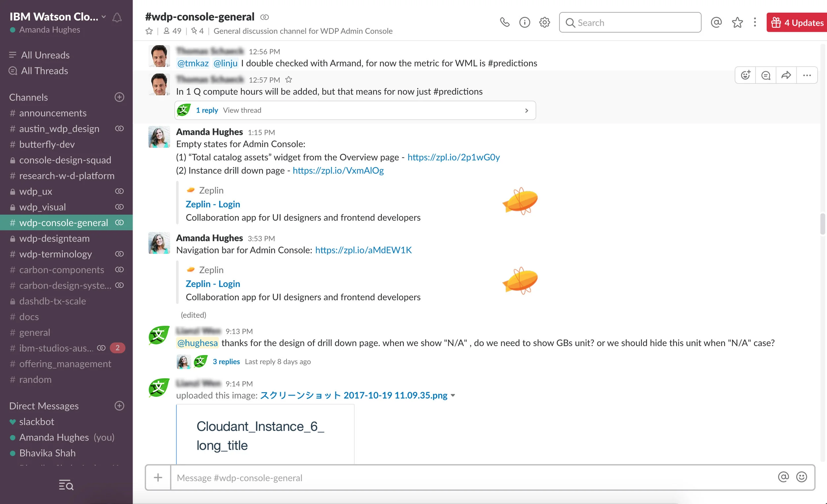View the 3 replies thread
Image resolution: width=827 pixels, height=504 pixels.
pyautogui.click(x=226, y=361)
